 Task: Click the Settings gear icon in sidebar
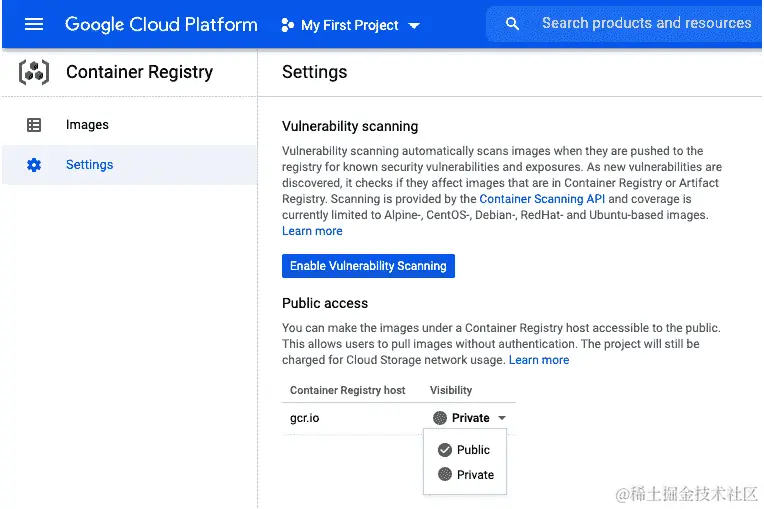tap(34, 165)
